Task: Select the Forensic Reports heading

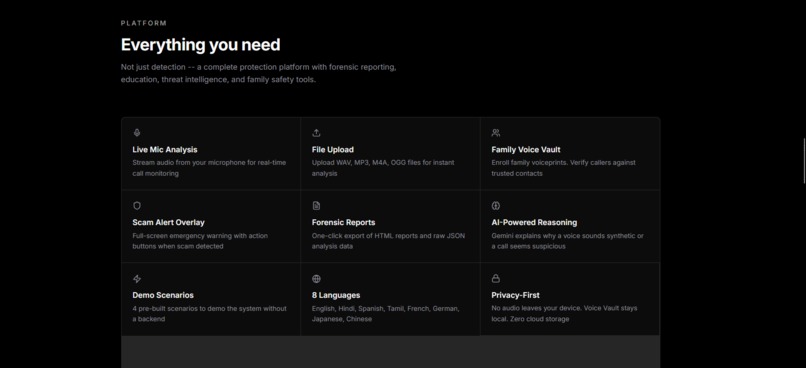Action: pyautogui.click(x=343, y=223)
